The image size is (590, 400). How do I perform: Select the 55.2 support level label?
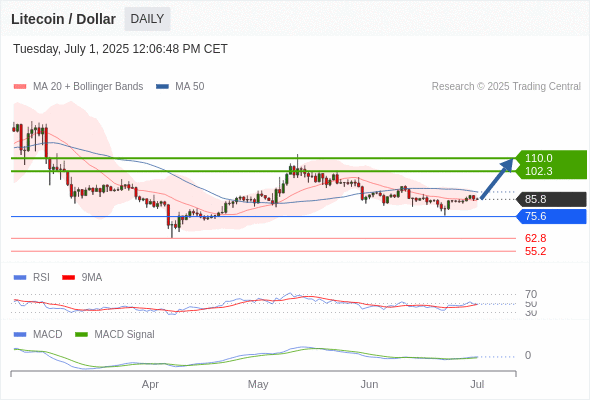click(535, 251)
